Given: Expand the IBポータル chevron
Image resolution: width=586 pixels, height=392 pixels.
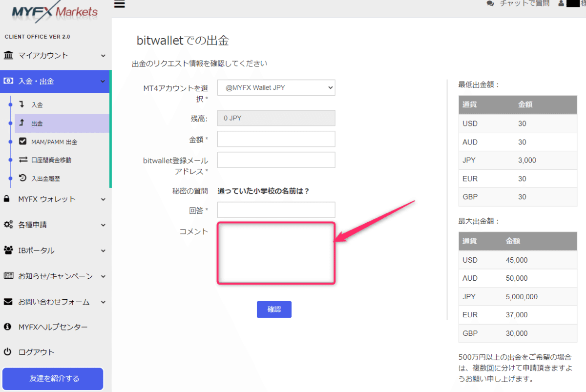Looking at the screenshot, I should (x=103, y=250).
